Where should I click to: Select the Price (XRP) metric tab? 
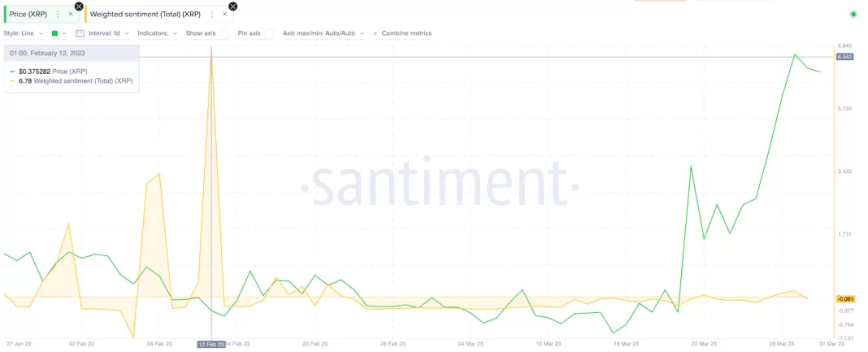pyautogui.click(x=28, y=14)
